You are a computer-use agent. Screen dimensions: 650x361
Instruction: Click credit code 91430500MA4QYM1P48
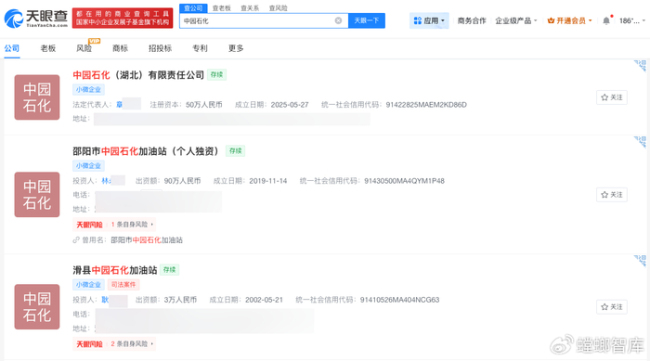pyautogui.click(x=405, y=181)
